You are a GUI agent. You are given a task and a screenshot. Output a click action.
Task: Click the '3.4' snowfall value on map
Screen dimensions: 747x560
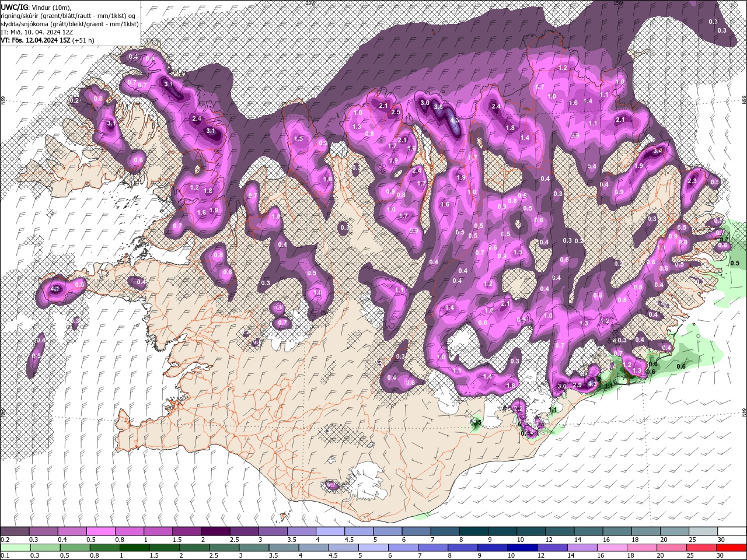click(657, 150)
